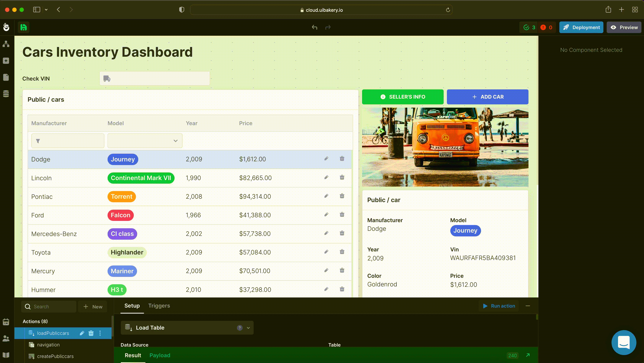This screenshot has height=363, width=644.
Task: Click the Load Table help question mark
Action: click(x=240, y=328)
